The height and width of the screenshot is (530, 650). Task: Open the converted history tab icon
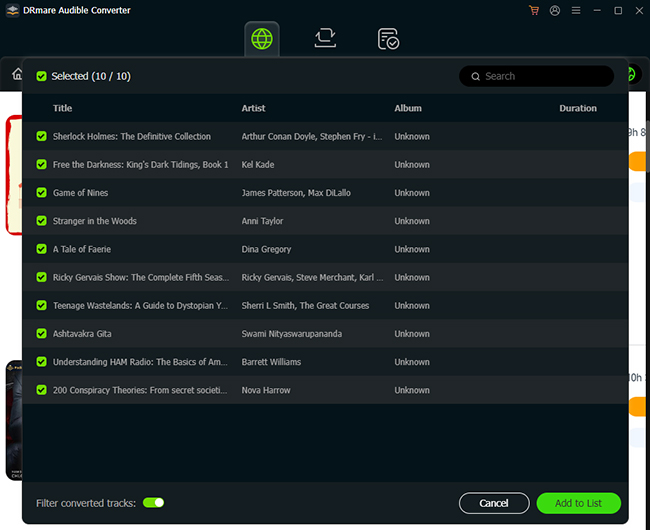point(388,39)
